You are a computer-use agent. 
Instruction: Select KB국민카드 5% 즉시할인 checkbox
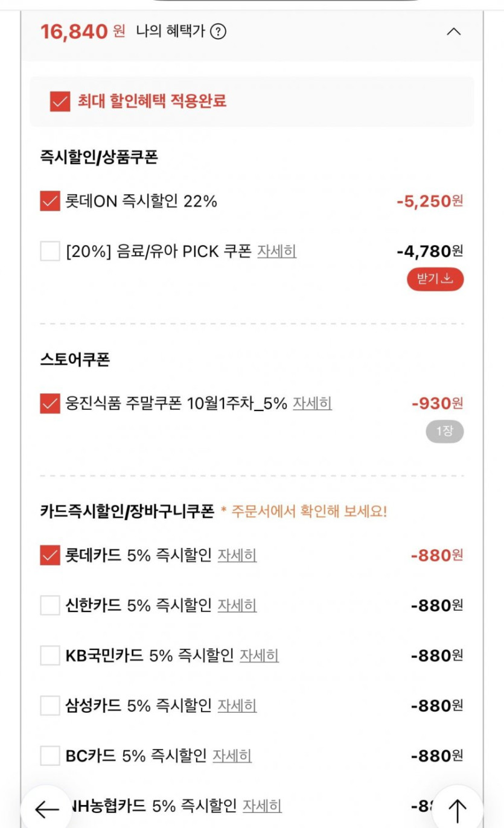pyautogui.click(x=50, y=655)
